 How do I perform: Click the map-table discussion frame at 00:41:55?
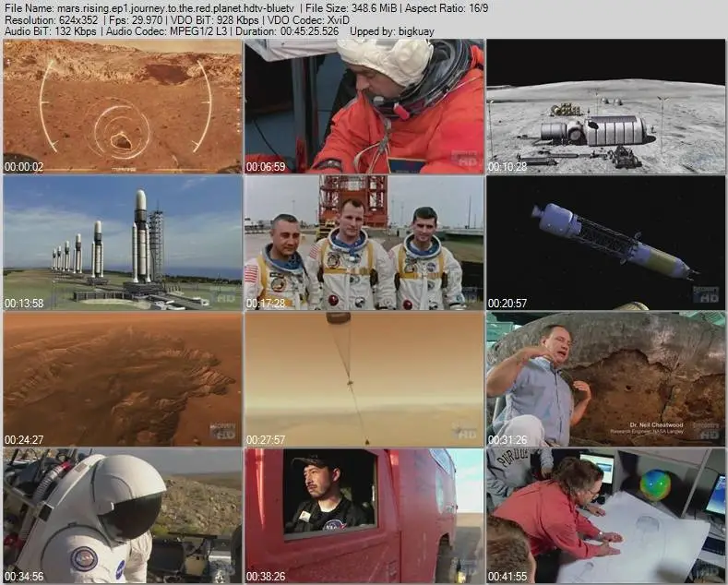pyautogui.click(x=606, y=516)
